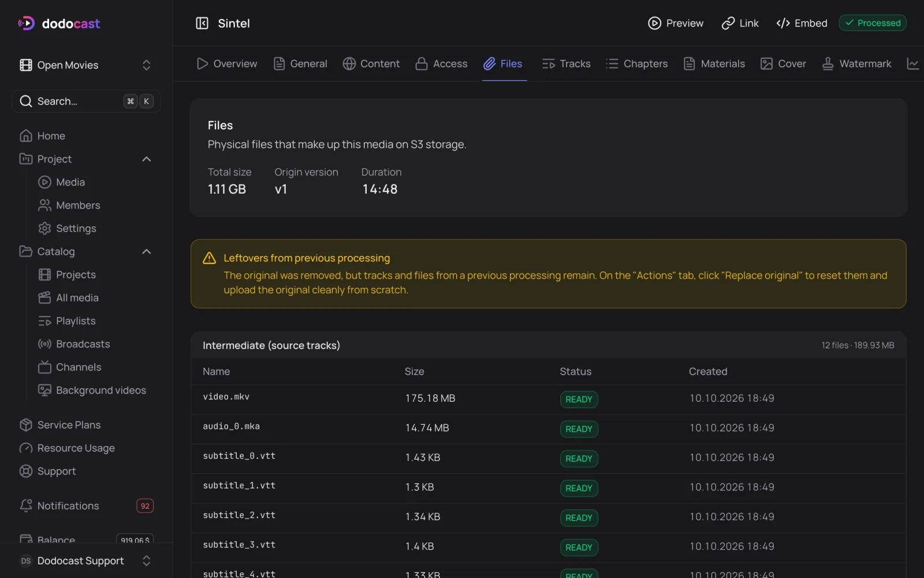Screen dimensions: 924x578
Task: Click the analytics chart icon after Watermark
Action: (913, 64)
